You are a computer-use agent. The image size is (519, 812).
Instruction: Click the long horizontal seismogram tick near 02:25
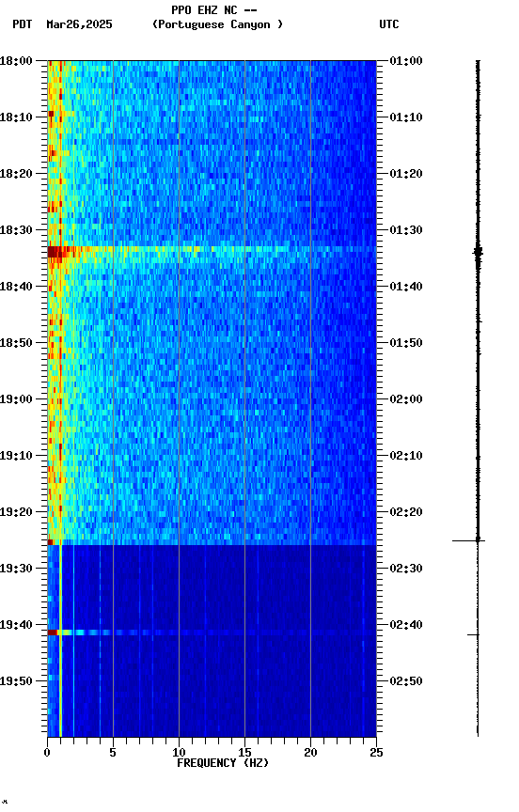469,540
